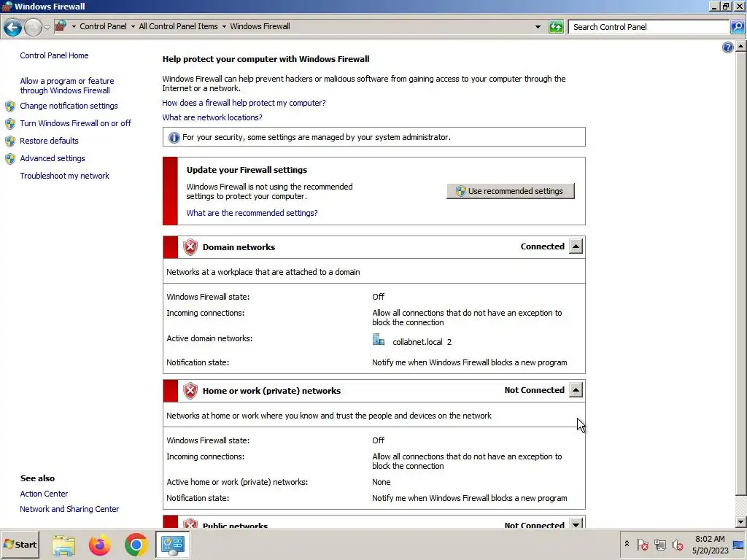The height and width of the screenshot is (560, 747).
Task: Open Advanced settings link
Action: point(53,158)
